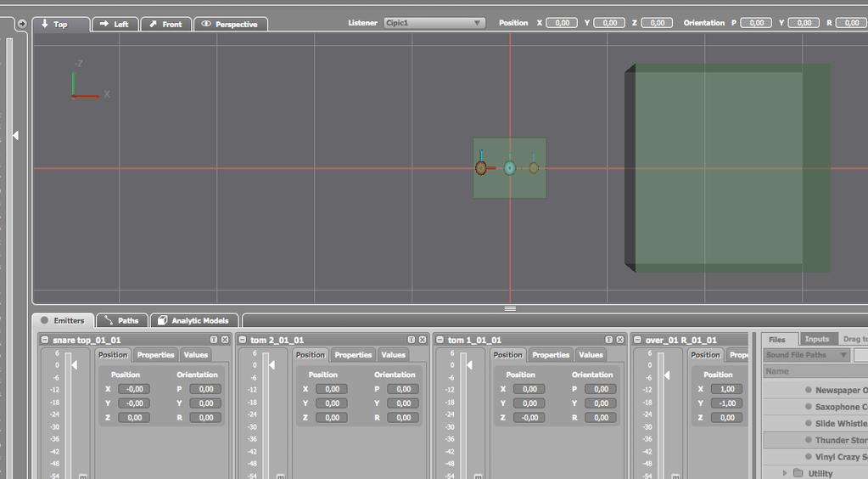Image resolution: width=868 pixels, height=479 pixels.
Task: Click the listener Position Z field
Action: 657,23
